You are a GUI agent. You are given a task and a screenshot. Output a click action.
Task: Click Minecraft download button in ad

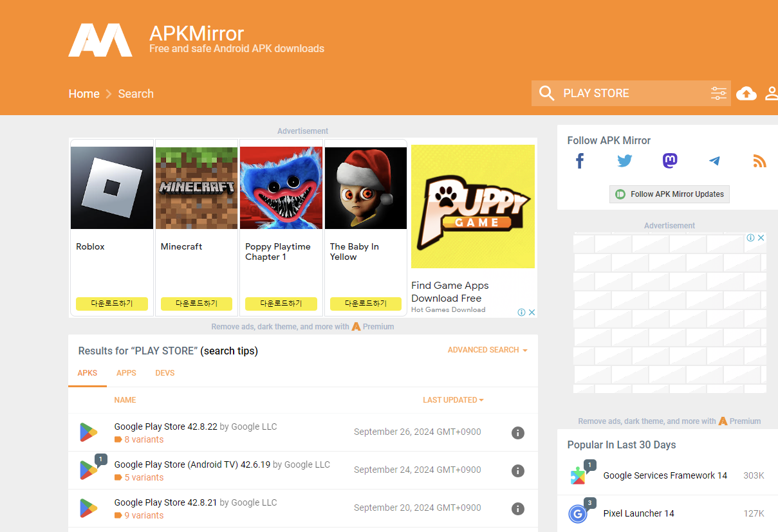point(197,304)
